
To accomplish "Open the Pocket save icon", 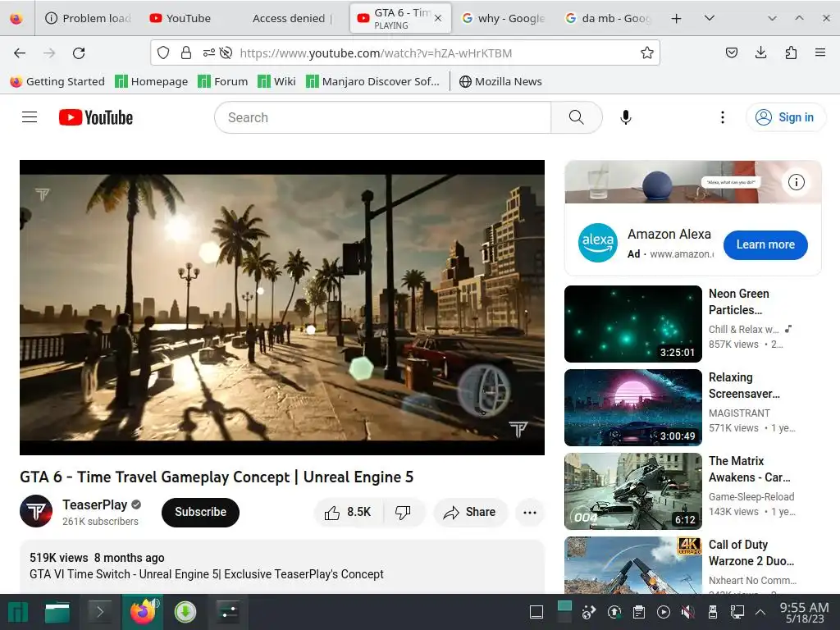I will (731, 52).
